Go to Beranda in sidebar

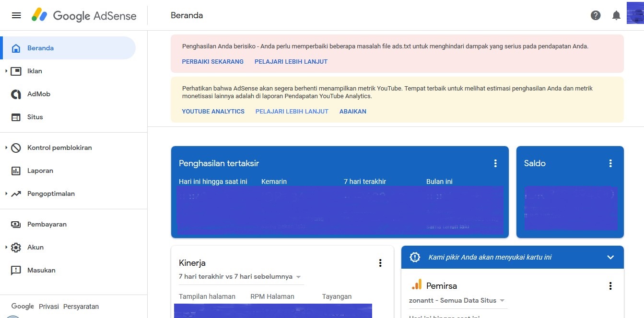[68, 48]
